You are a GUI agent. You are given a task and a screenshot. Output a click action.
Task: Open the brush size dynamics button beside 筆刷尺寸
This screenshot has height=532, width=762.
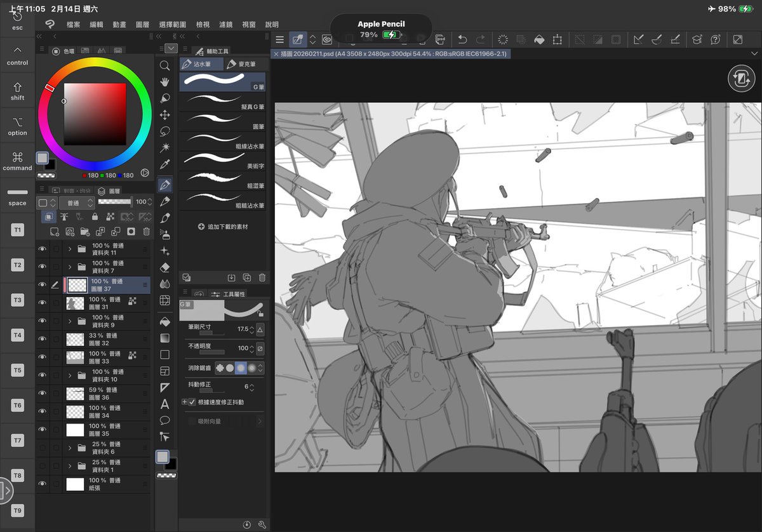point(260,329)
